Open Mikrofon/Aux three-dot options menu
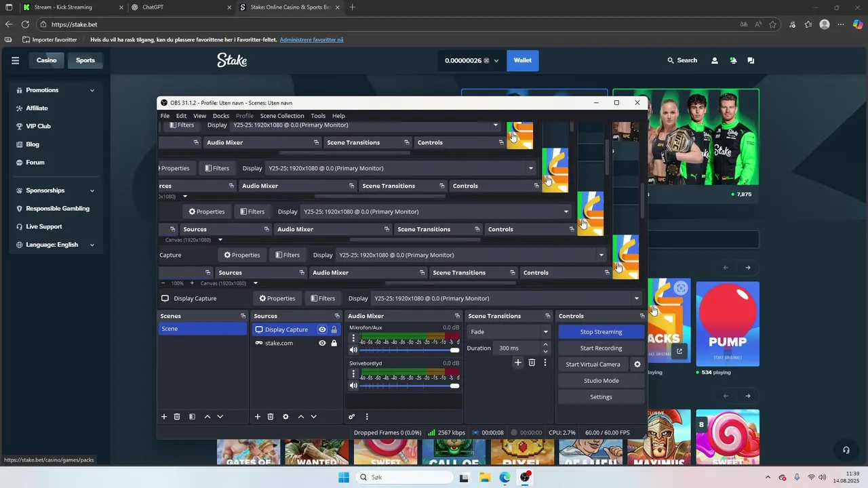 [353, 338]
